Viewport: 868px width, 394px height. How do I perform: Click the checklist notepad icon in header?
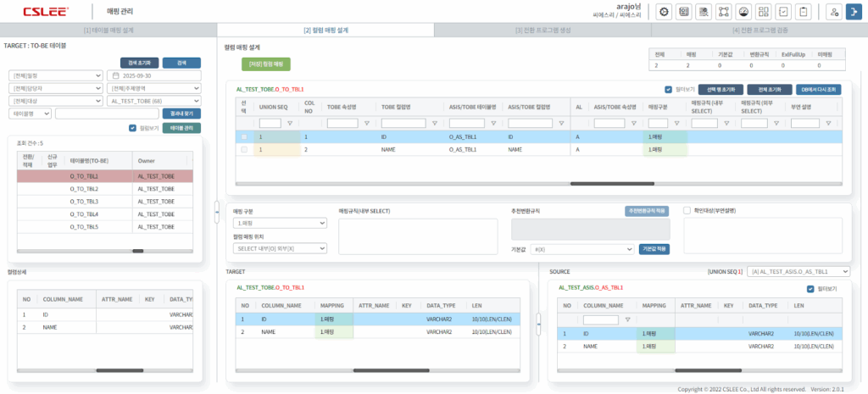pos(783,12)
